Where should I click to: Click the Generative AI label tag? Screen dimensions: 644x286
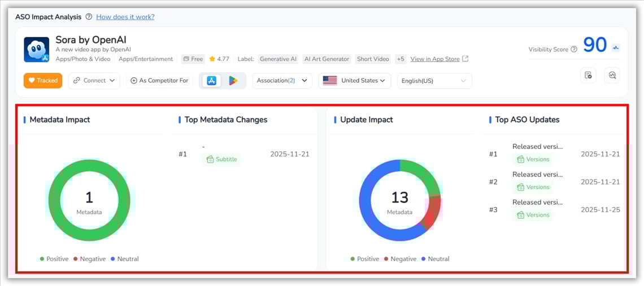[277, 59]
